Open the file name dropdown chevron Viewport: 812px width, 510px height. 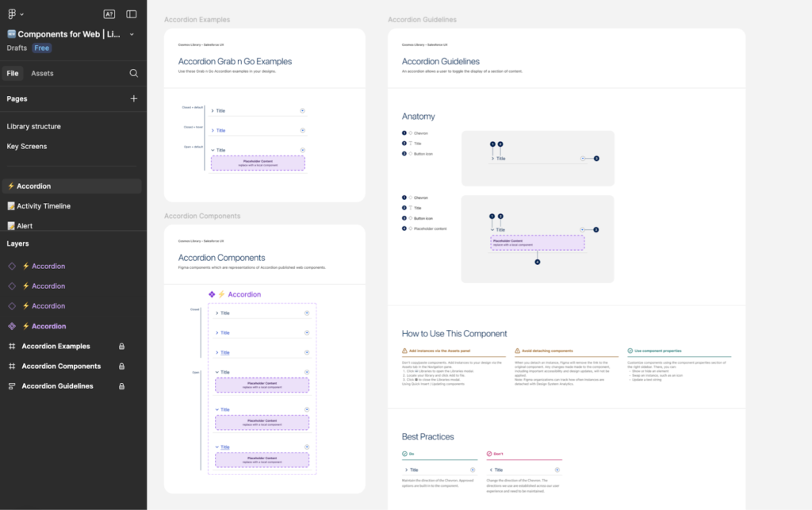(x=132, y=34)
